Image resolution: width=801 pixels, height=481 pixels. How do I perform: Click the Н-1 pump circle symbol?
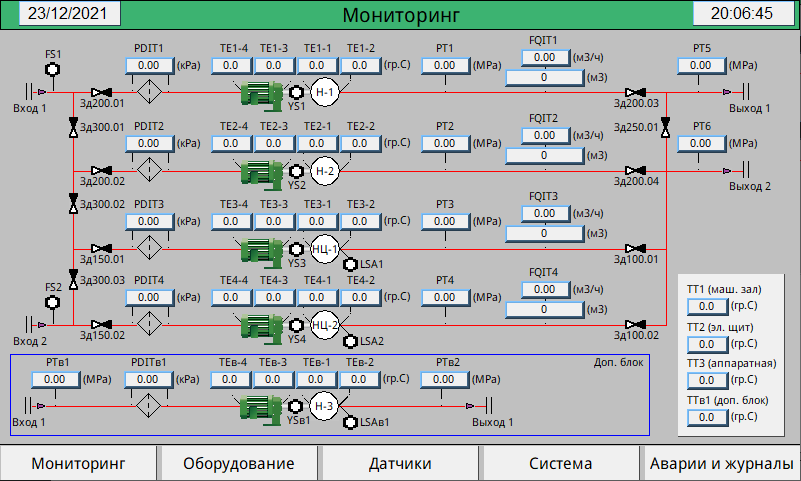(324, 92)
